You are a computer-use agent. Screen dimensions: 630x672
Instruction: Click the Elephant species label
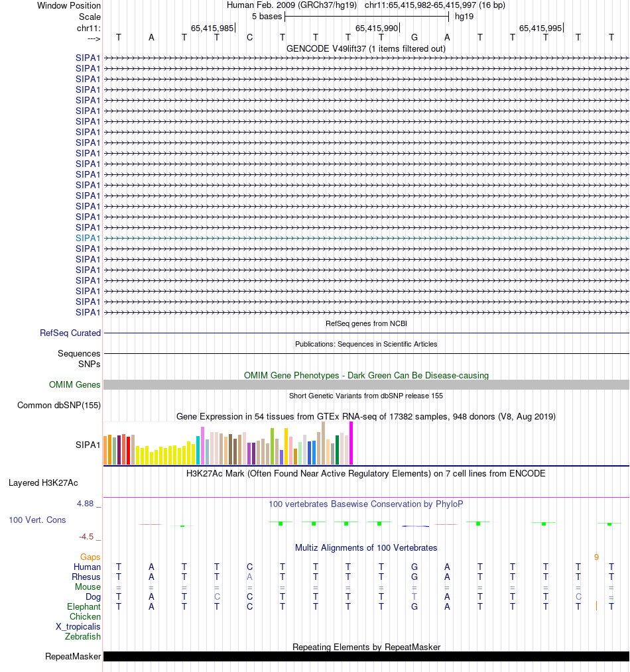tap(84, 607)
